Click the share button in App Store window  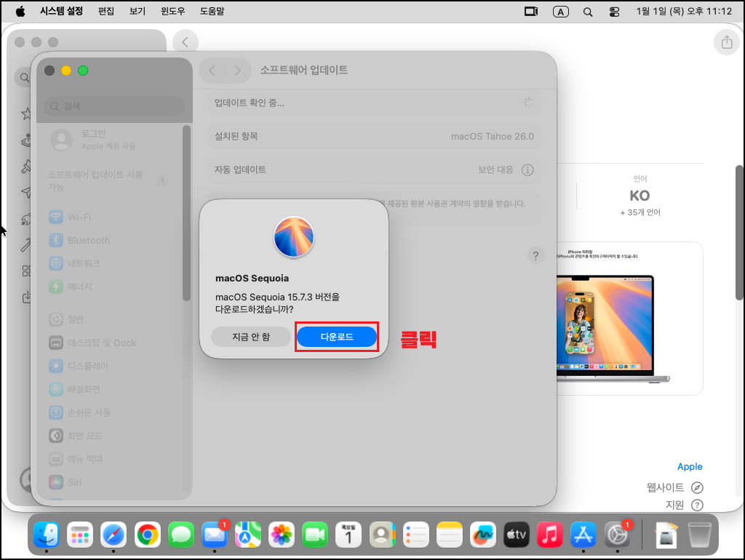727,41
